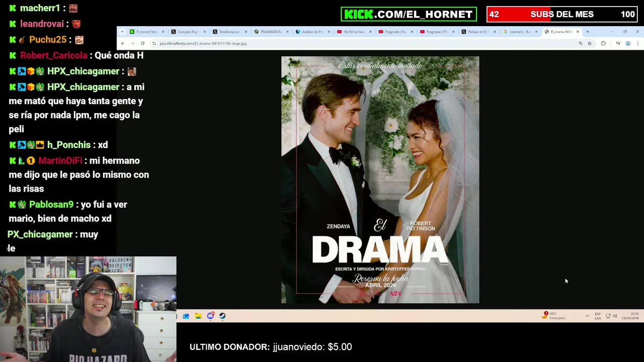
Task: Open the media control icon in toolbar
Action: [618, 44]
